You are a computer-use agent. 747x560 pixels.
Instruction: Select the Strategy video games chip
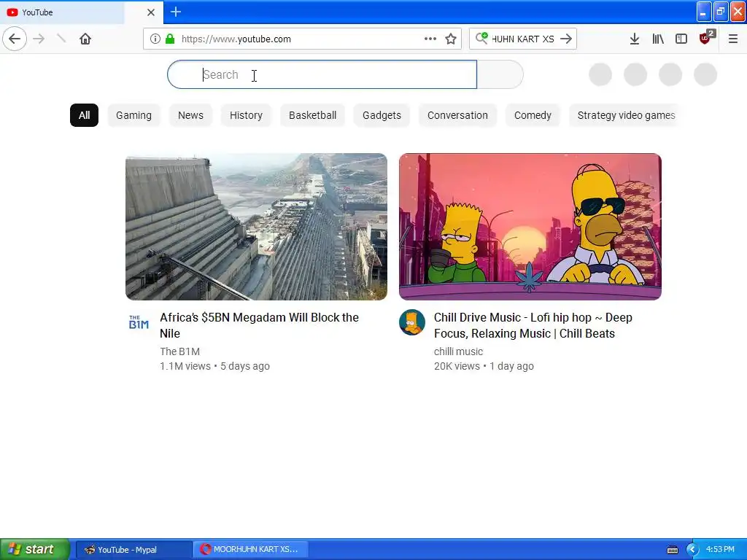pos(625,115)
